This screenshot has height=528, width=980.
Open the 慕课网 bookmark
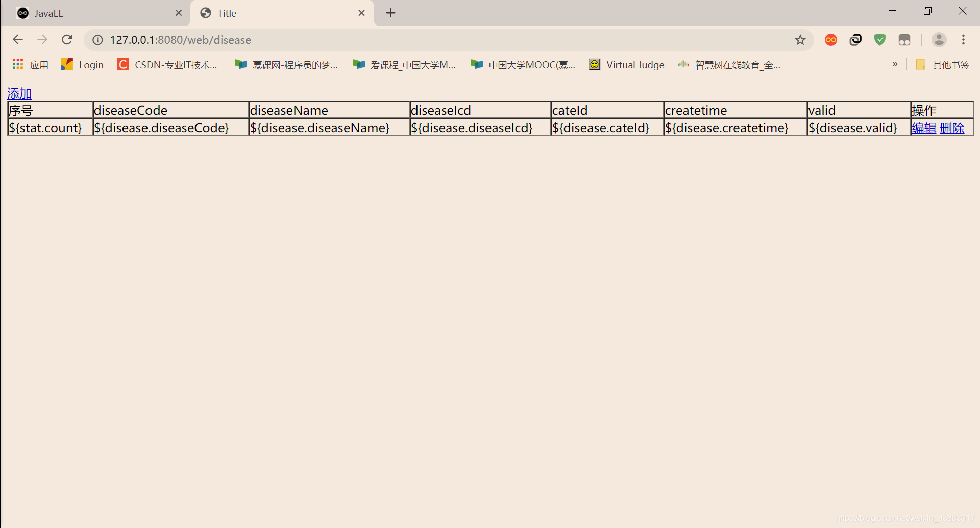click(x=286, y=65)
